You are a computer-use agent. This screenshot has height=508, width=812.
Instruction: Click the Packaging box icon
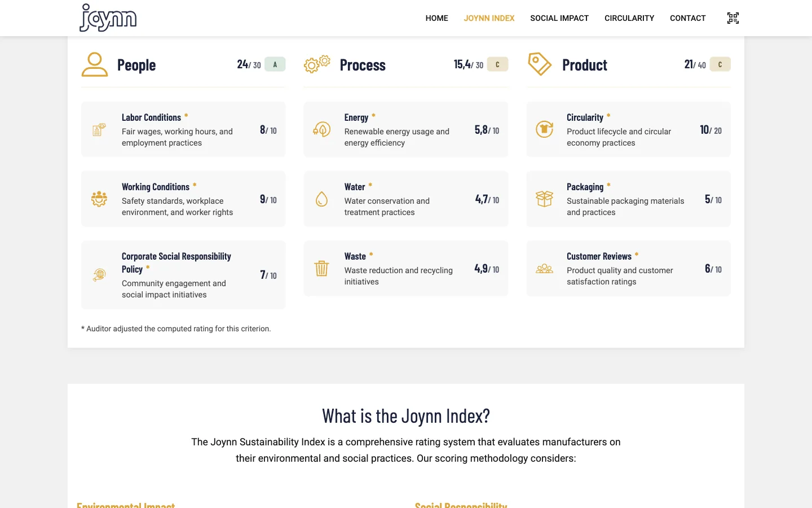(544, 199)
